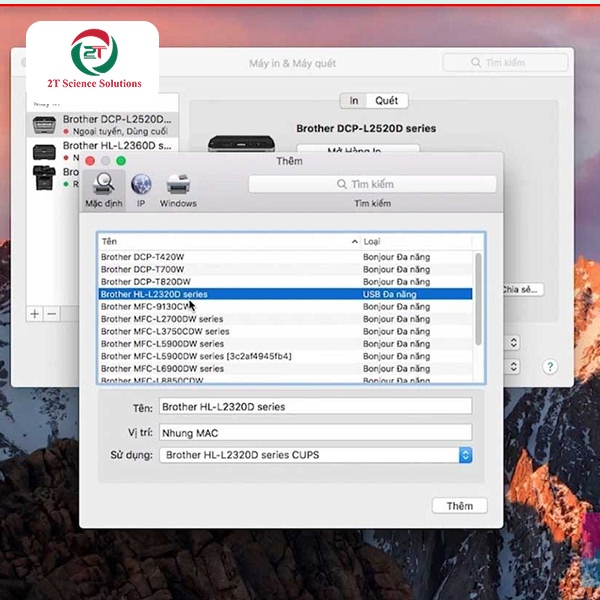600x600 pixels.
Task: Switch to the In tab
Action: [x=354, y=101]
